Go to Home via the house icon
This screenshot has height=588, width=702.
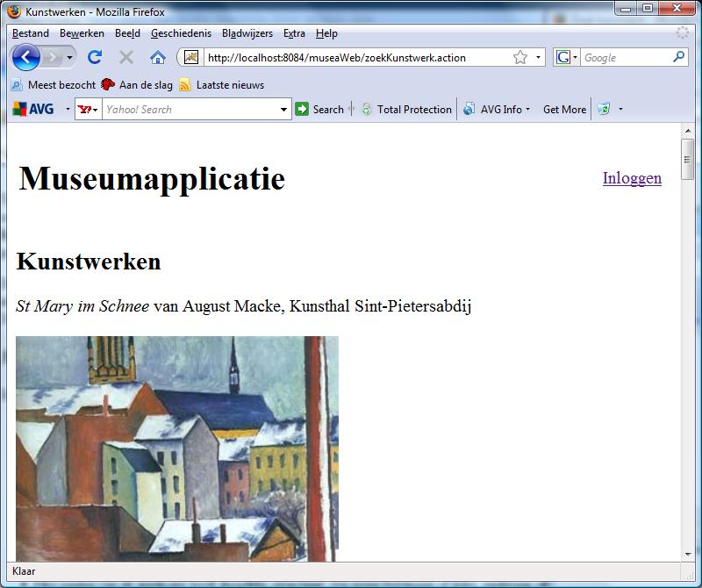pos(158,57)
